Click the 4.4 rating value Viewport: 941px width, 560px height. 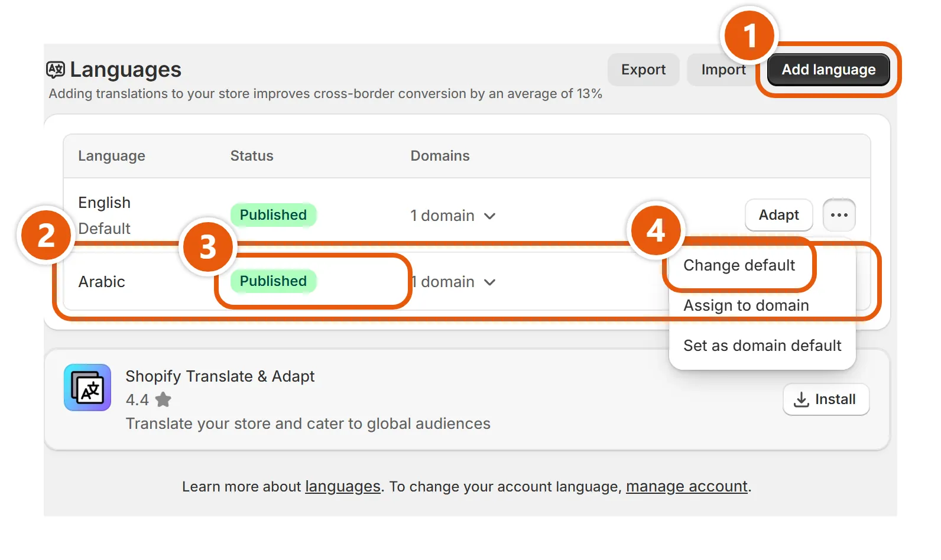[137, 400]
